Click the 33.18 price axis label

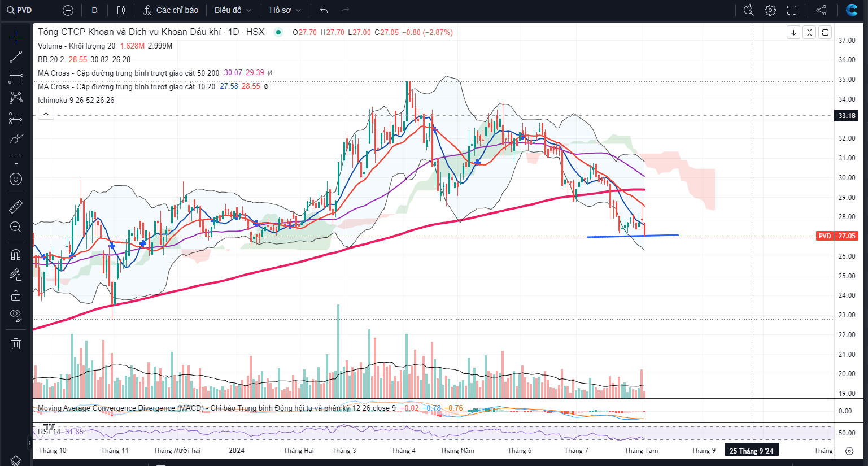pyautogui.click(x=847, y=115)
